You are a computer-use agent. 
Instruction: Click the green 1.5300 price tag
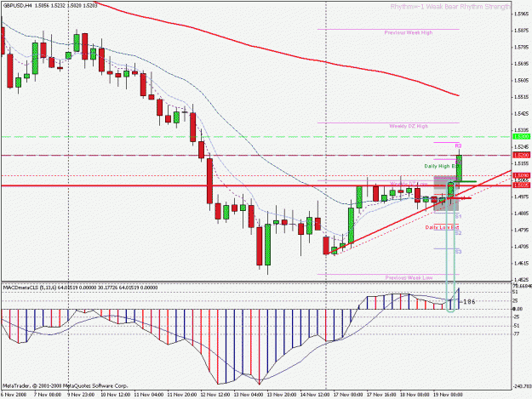click(520, 137)
